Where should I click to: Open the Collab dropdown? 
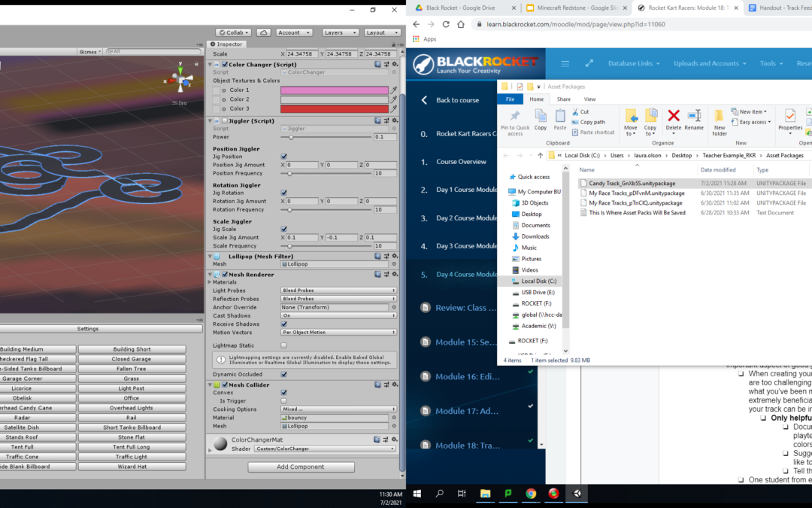(233, 32)
